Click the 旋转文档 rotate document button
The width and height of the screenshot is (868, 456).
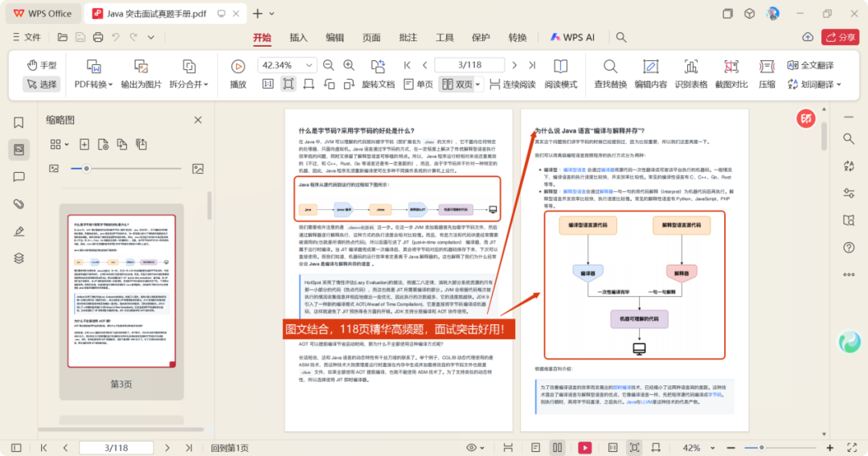coord(378,74)
